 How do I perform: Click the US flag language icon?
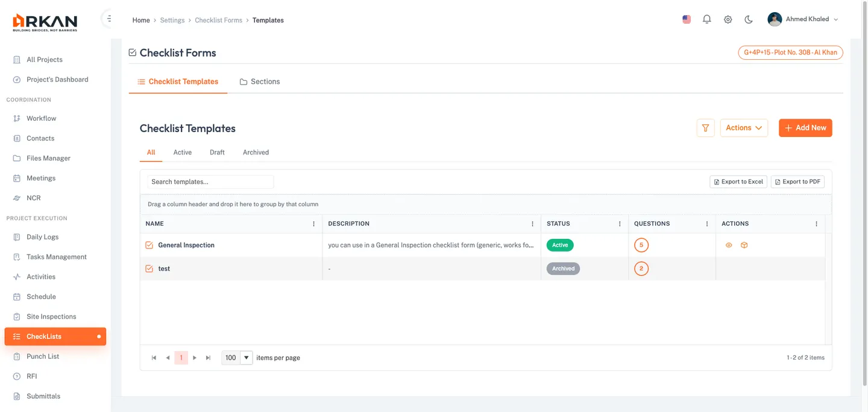pyautogui.click(x=687, y=19)
